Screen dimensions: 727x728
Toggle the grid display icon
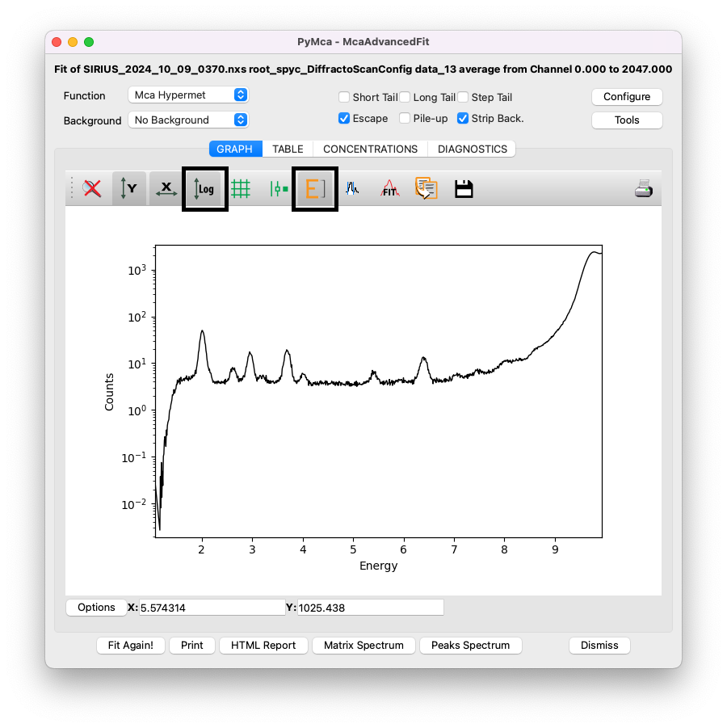(241, 188)
